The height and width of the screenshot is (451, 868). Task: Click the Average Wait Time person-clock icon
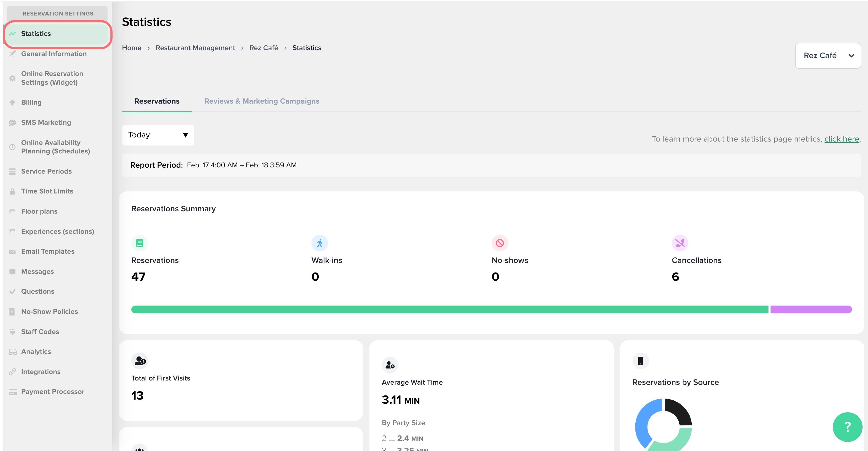point(390,365)
